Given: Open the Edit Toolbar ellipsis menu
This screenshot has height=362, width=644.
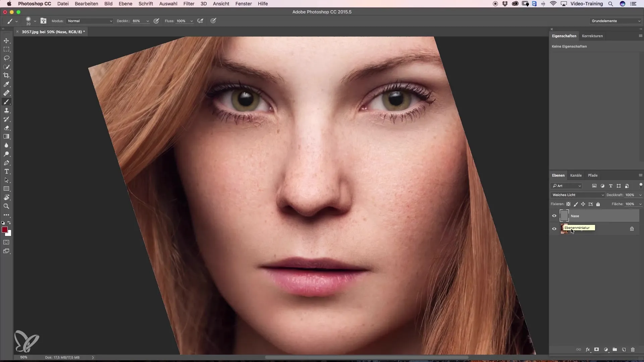Looking at the screenshot, I should point(6,215).
